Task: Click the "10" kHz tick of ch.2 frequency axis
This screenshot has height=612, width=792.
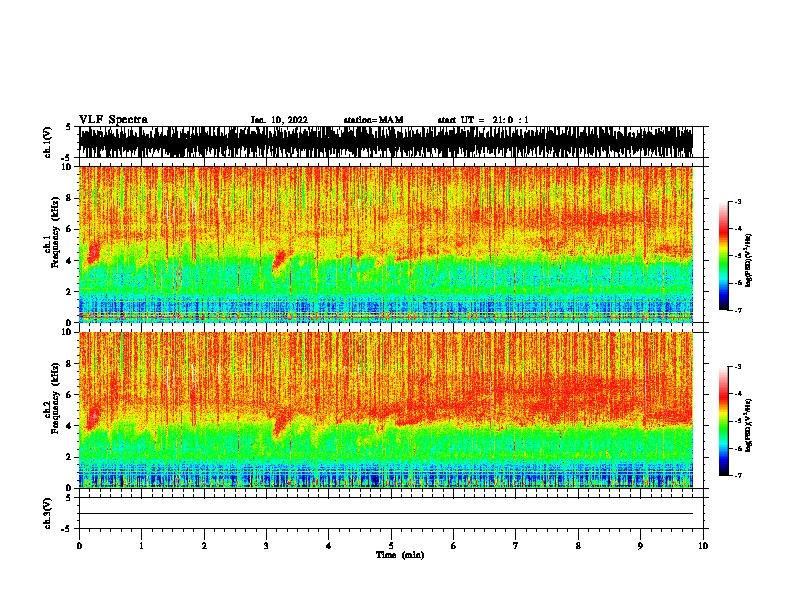Action: [x=67, y=332]
